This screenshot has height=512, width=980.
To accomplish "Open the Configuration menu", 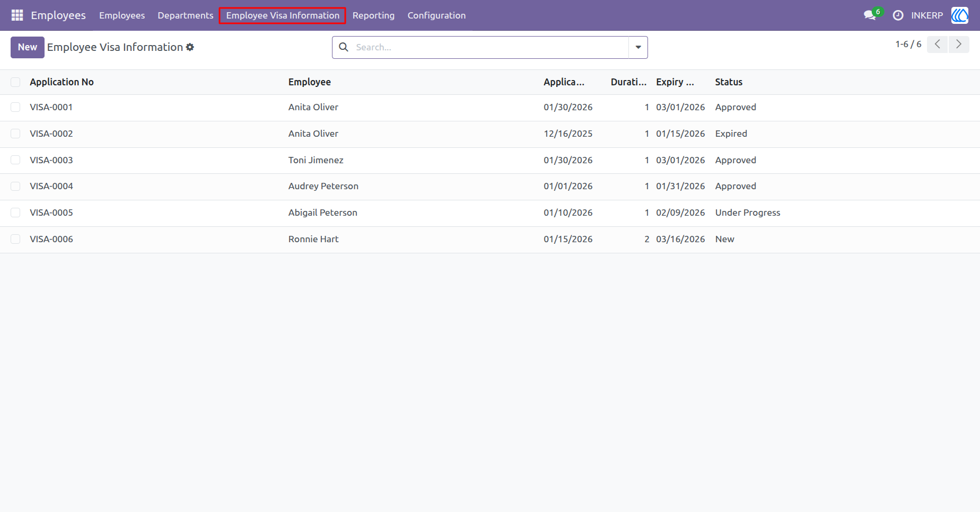I will tap(436, 15).
